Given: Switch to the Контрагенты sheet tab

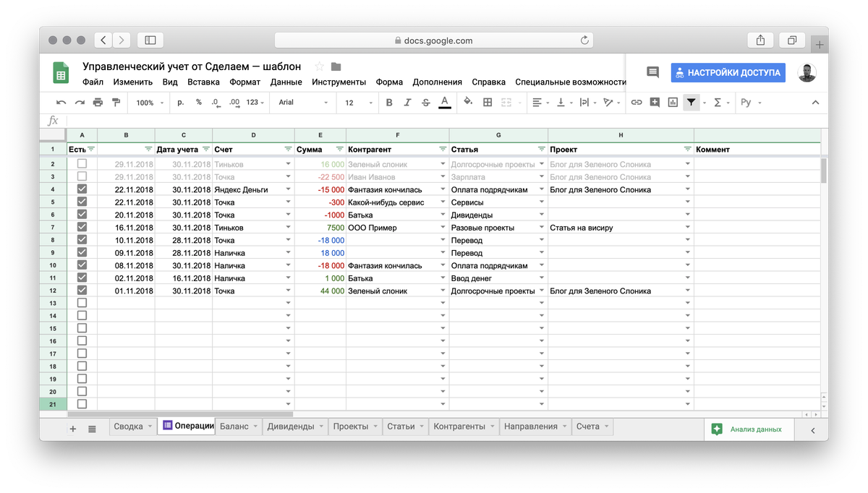Looking at the screenshot, I should click(x=464, y=426).
